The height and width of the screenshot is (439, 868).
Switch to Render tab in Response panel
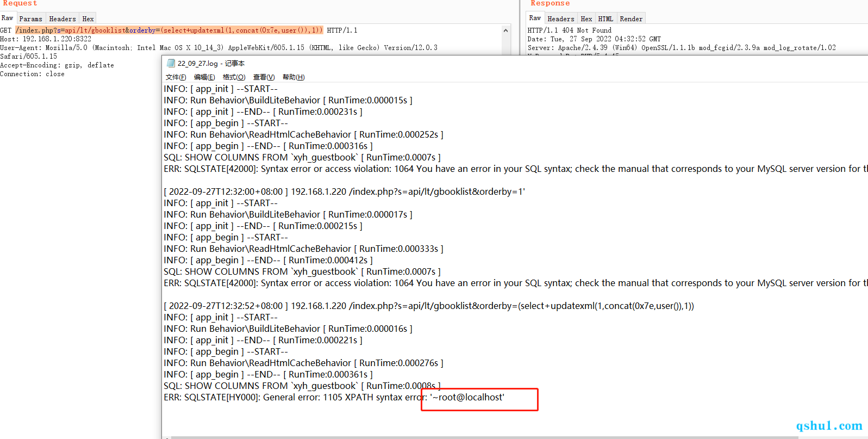coord(631,18)
